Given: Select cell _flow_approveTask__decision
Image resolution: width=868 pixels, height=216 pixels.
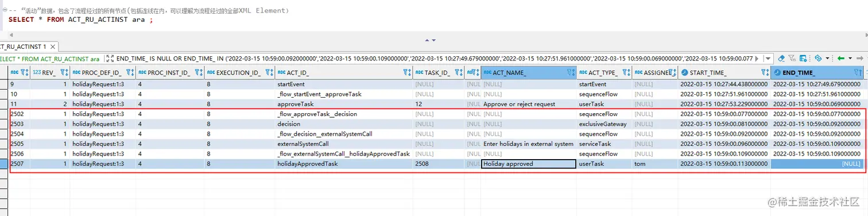Looking at the screenshot, I should (x=343, y=114).
